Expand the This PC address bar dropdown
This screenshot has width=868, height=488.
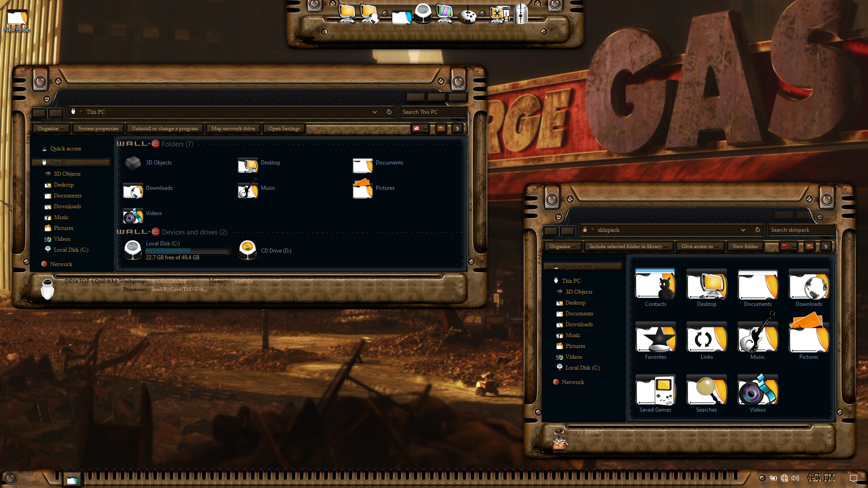click(375, 112)
